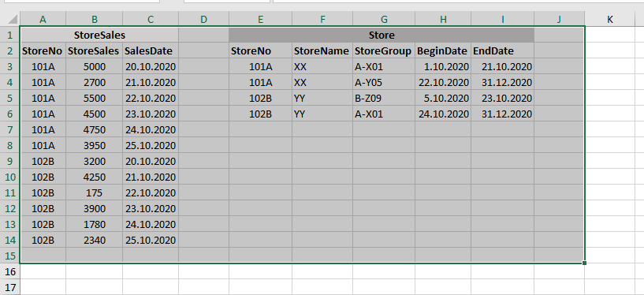
Task: Select column I header
Action: click(503, 19)
